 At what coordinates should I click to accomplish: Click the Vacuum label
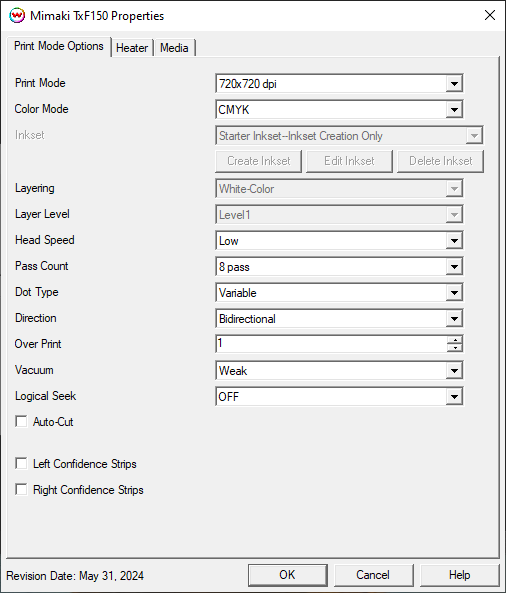coord(34,370)
